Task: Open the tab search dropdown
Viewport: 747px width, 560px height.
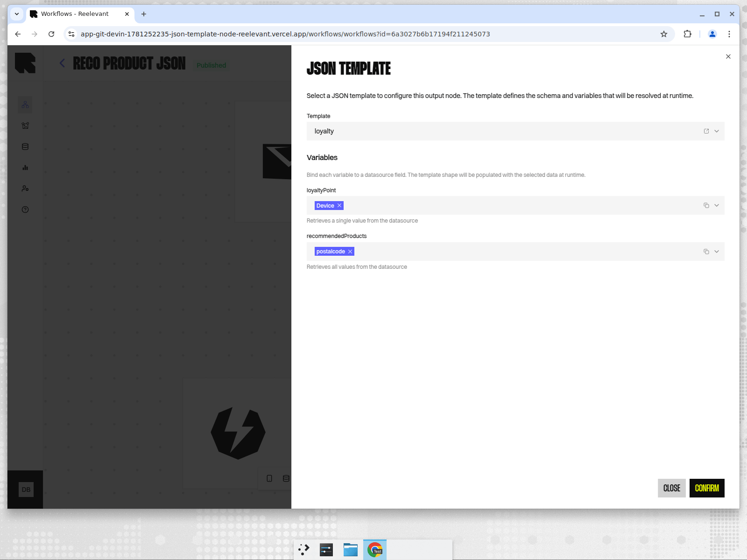Action: [17, 14]
